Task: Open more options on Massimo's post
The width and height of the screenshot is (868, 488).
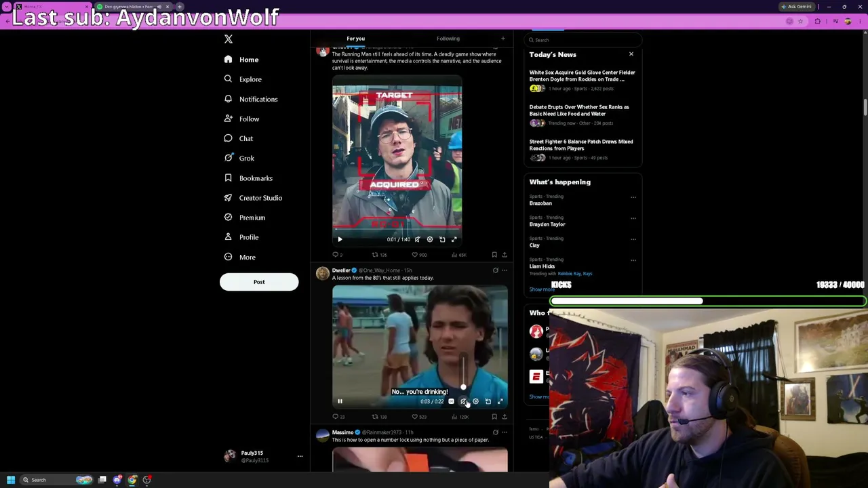Action: (x=504, y=432)
